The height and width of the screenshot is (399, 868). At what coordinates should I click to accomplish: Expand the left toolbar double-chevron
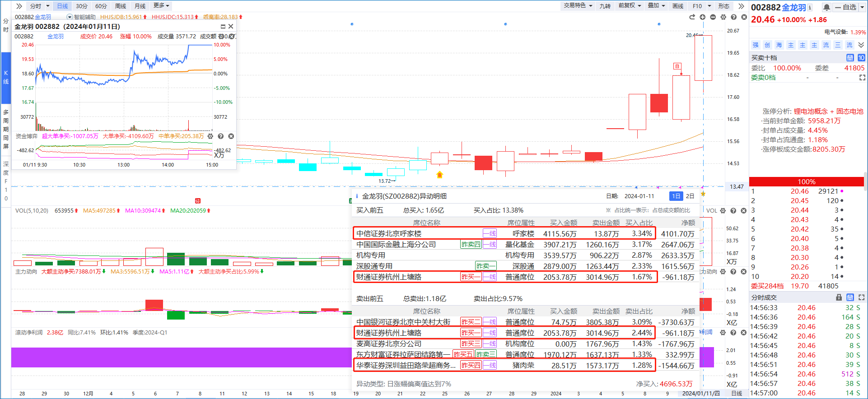(x=19, y=6)
